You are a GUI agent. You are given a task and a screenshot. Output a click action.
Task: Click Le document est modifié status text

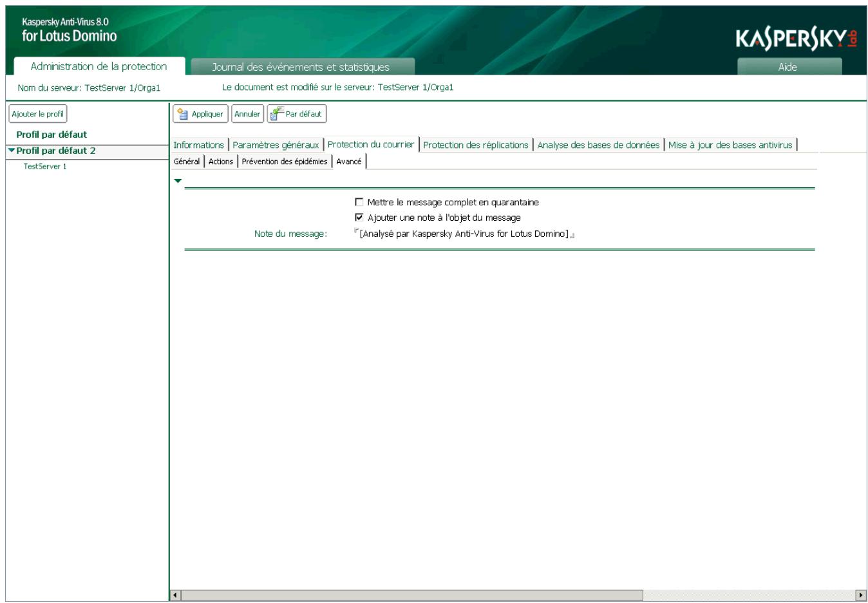click(x=338, y=88)
